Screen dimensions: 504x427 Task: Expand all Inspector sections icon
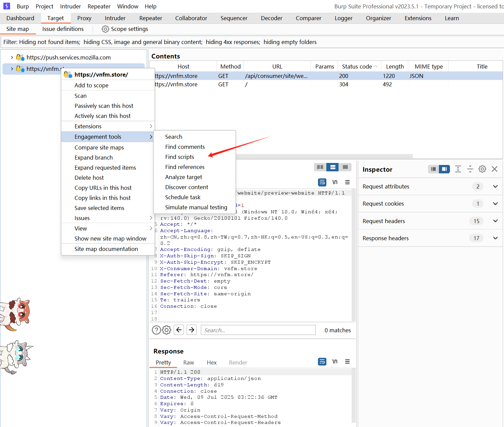458,169
